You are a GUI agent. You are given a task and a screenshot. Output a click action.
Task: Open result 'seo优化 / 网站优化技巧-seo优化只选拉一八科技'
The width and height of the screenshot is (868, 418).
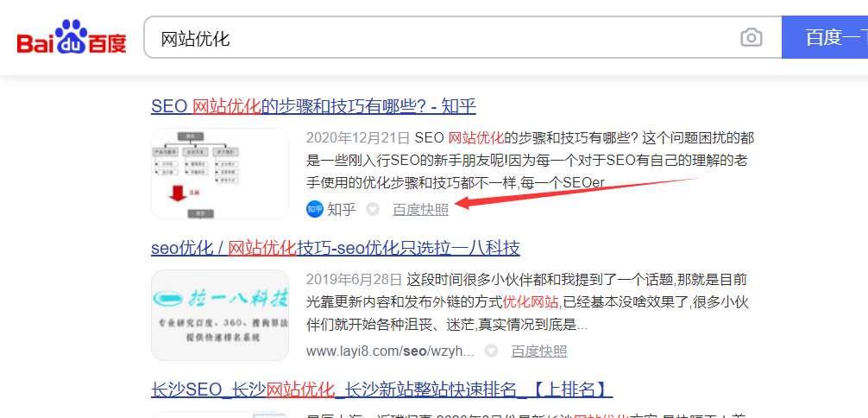(336, 247)
